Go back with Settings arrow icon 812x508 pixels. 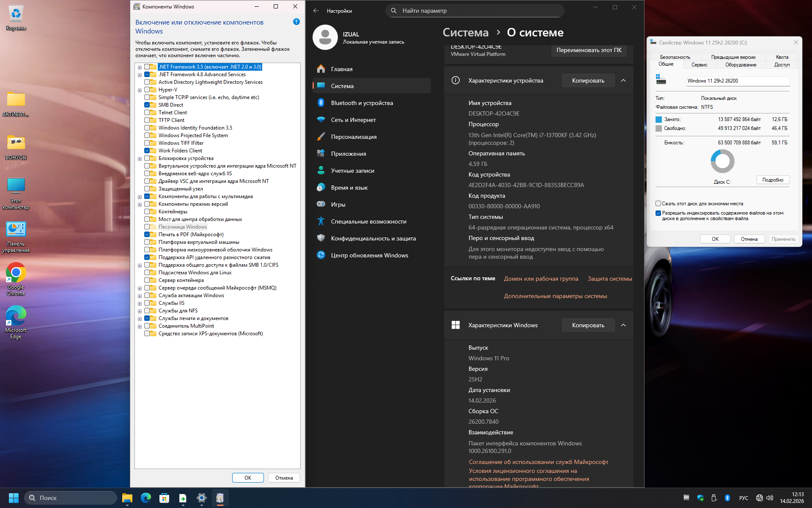(x=316, y=11)
